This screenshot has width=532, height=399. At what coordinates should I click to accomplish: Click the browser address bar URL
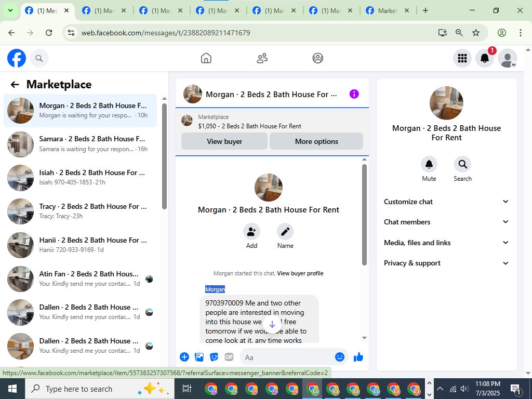(x=166, y=33)
